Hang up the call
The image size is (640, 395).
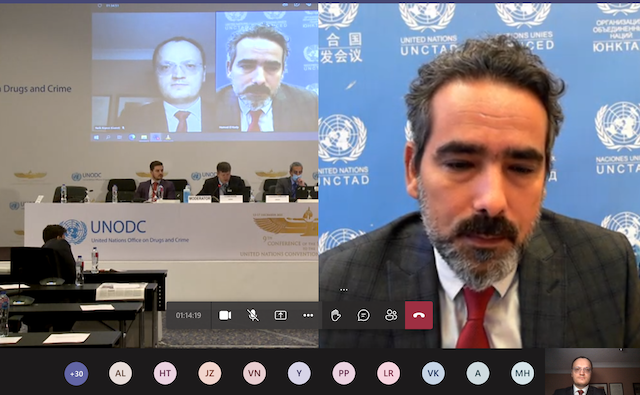click(x=419, y=315)
